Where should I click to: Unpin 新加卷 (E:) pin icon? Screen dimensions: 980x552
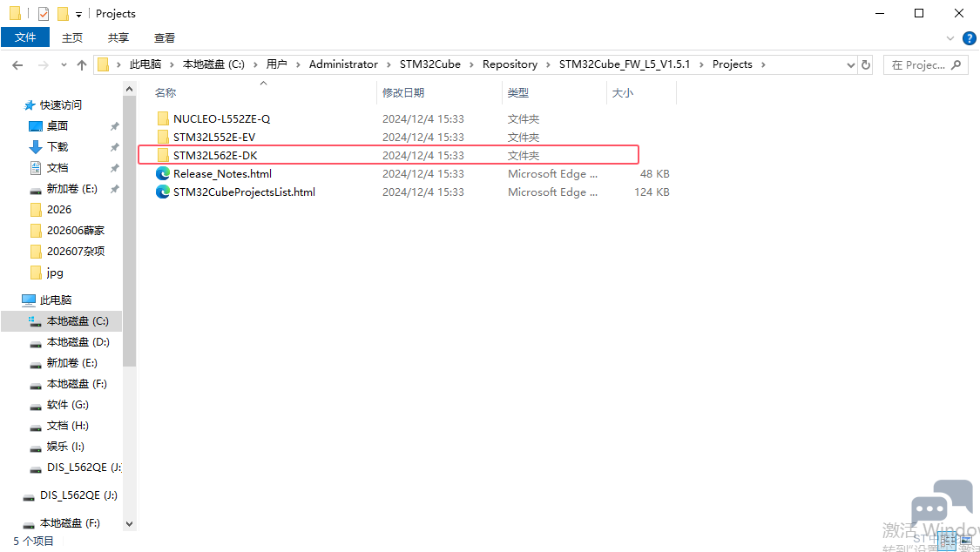114,189
